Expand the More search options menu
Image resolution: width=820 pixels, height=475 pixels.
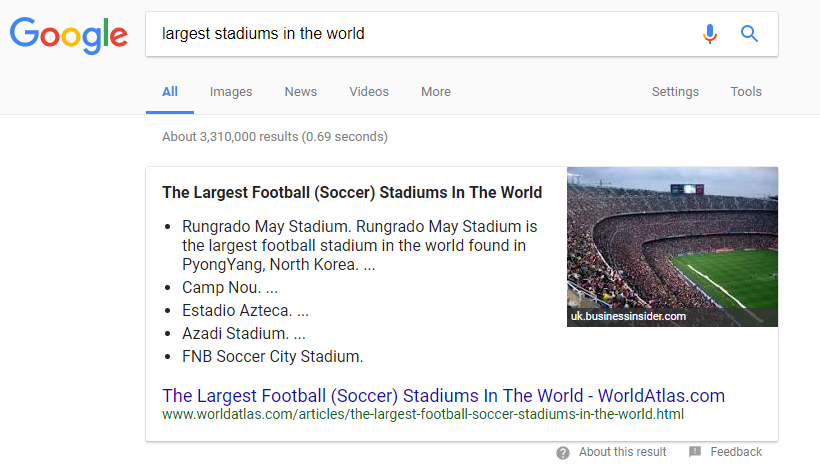[436, 92]
